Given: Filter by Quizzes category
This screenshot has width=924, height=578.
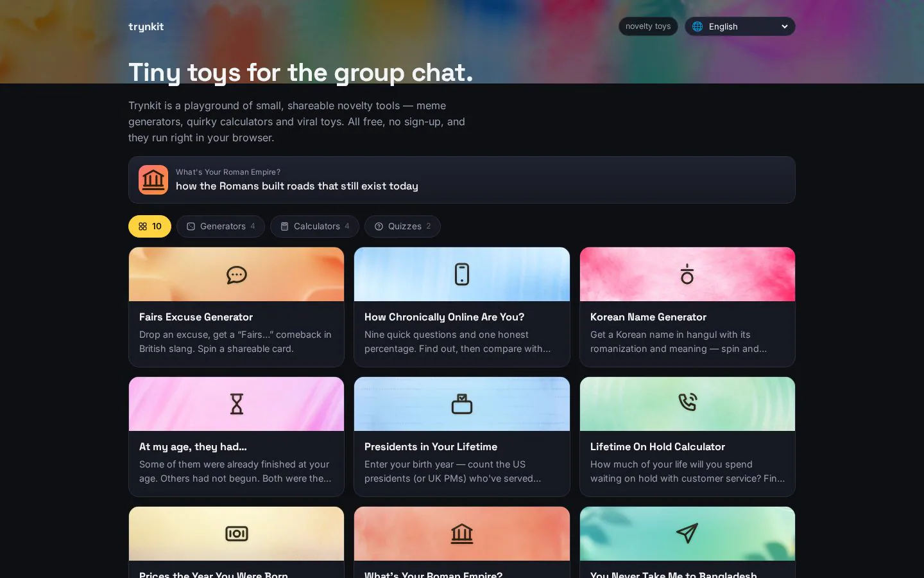Looking at the screenshot, I should tap(402, 226).
